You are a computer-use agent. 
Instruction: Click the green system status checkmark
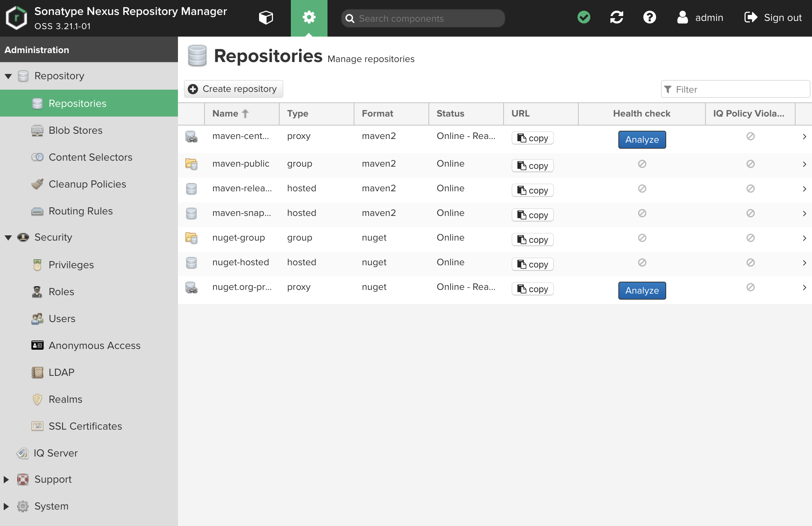584,18
